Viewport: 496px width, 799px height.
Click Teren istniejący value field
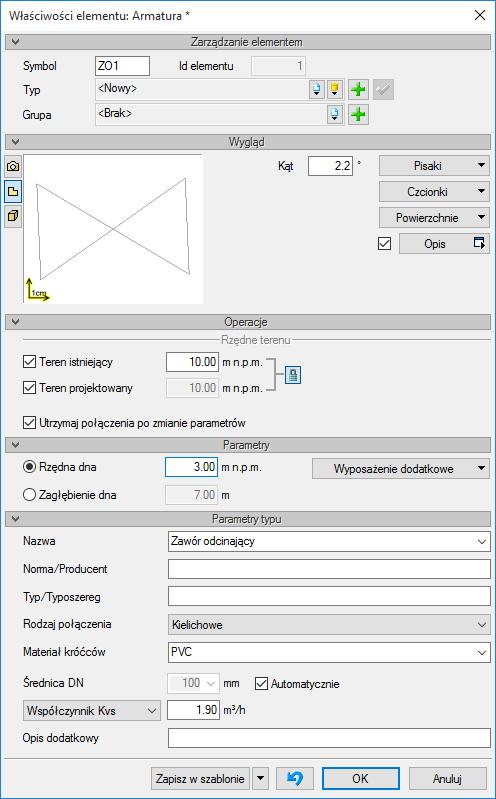(x=193, y=362)
